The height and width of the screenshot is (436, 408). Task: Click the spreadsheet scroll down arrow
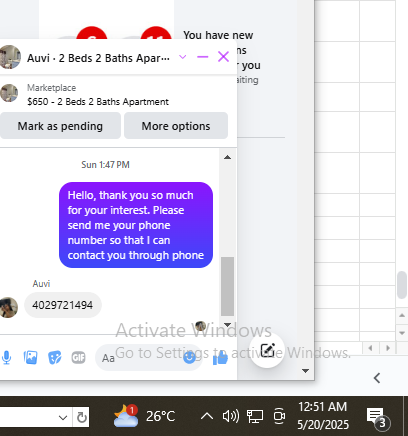click(402, 333)
